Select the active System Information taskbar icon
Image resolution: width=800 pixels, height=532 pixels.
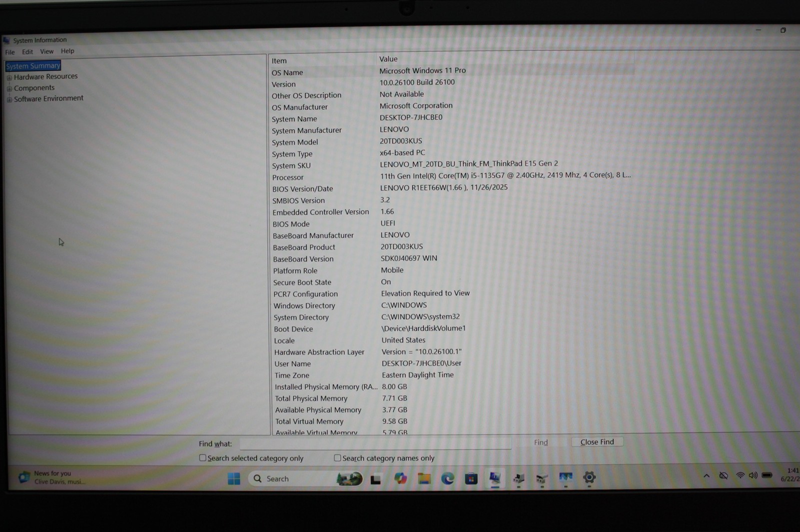click(x=495, y=478)
